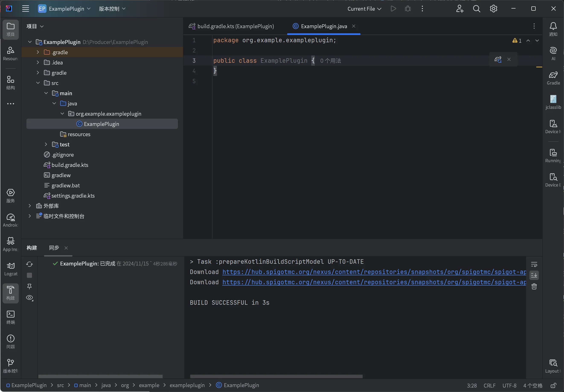Dismiss the floating Gradle reload popup
The image size is (564, 392).
point(509,60)
